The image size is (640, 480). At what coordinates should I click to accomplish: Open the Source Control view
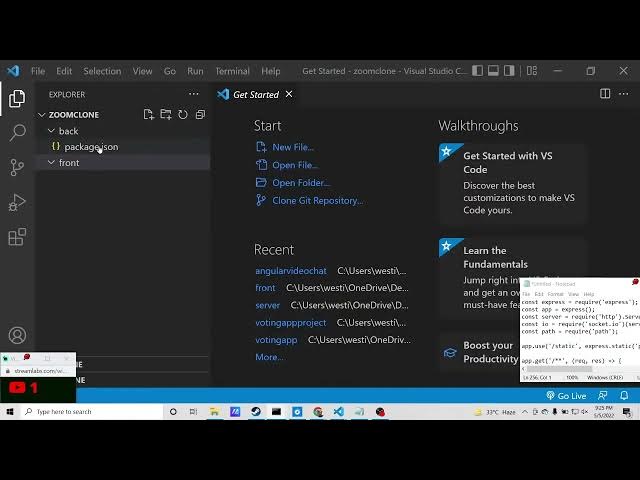(x=17, y=167)
